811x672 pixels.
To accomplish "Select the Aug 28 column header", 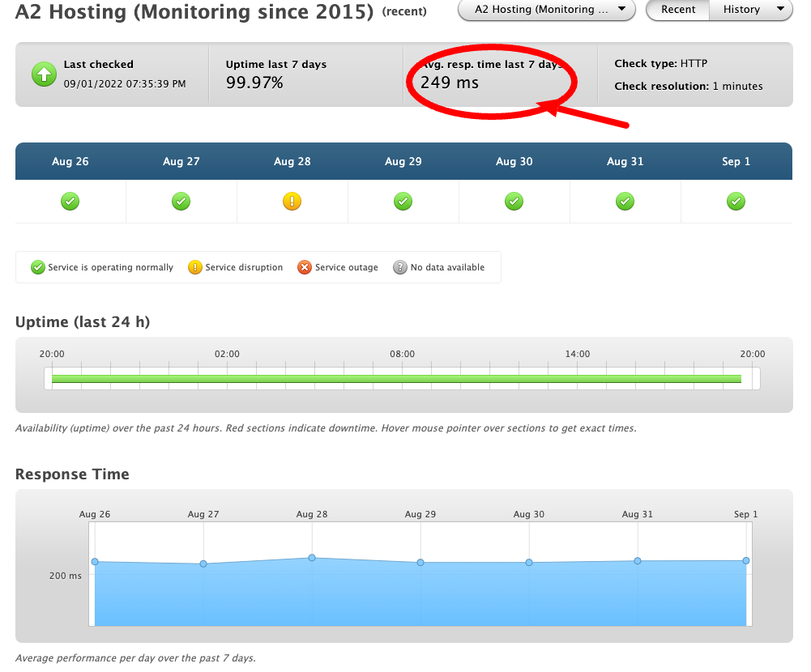I will point(292,161).
